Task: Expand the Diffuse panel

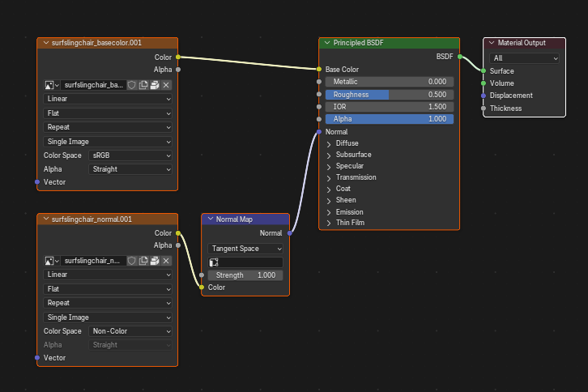Action: pos(329,143)
